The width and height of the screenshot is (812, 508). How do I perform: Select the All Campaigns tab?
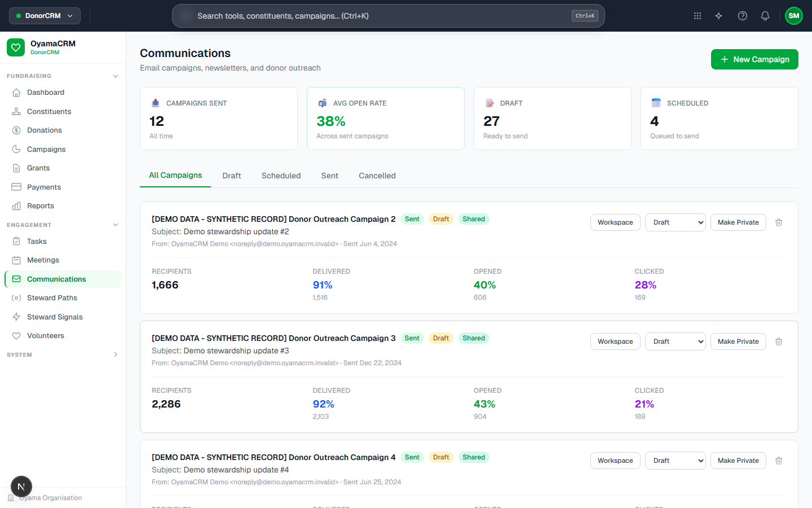tap(175, 176)
